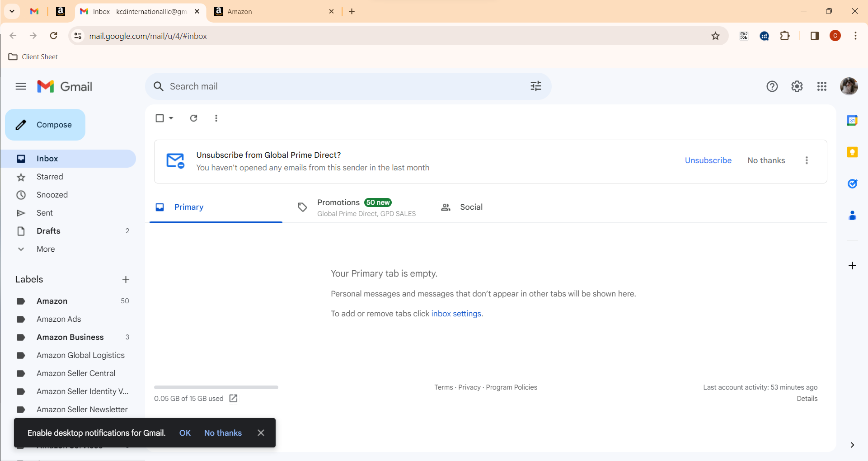The height and width of the screenshot is (461, 868).
Task: Decline notifications with No thanks
Action: tap(223, 433)
